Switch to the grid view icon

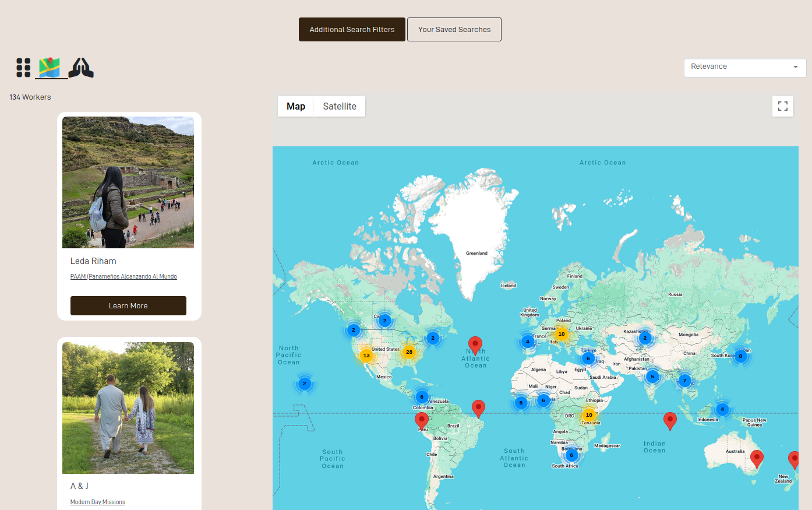[23, 68]
